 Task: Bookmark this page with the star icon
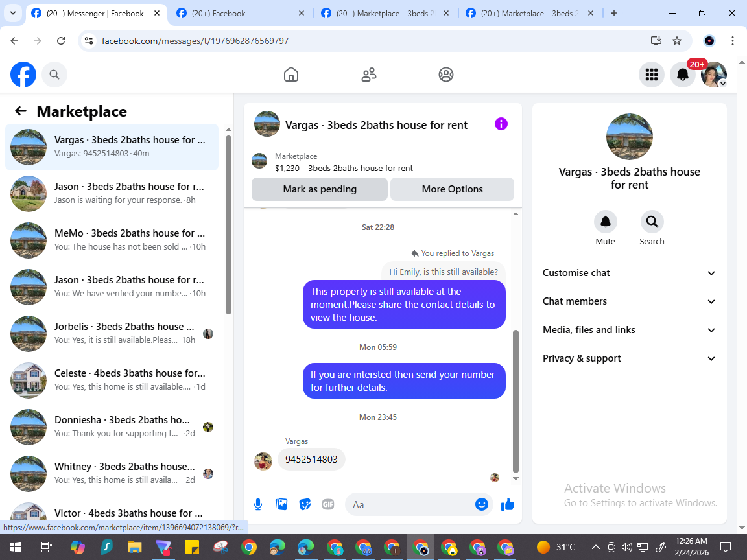676,41
